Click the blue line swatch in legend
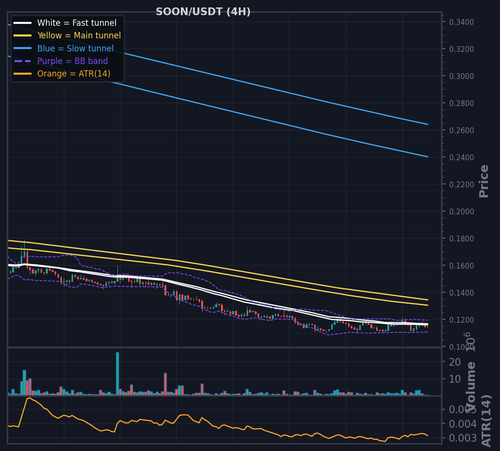This screenshot has height=451, width=500. 23,48
